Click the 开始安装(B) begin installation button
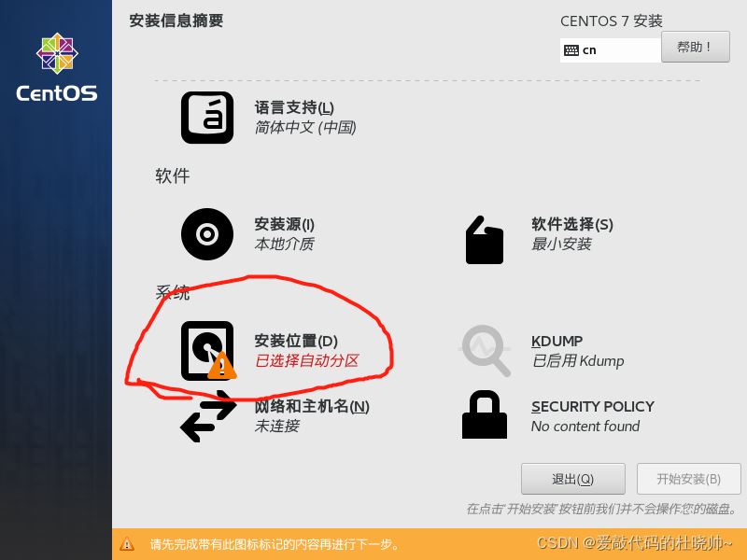747x560 pixels. pyautogui.click(x=688, y=479)
